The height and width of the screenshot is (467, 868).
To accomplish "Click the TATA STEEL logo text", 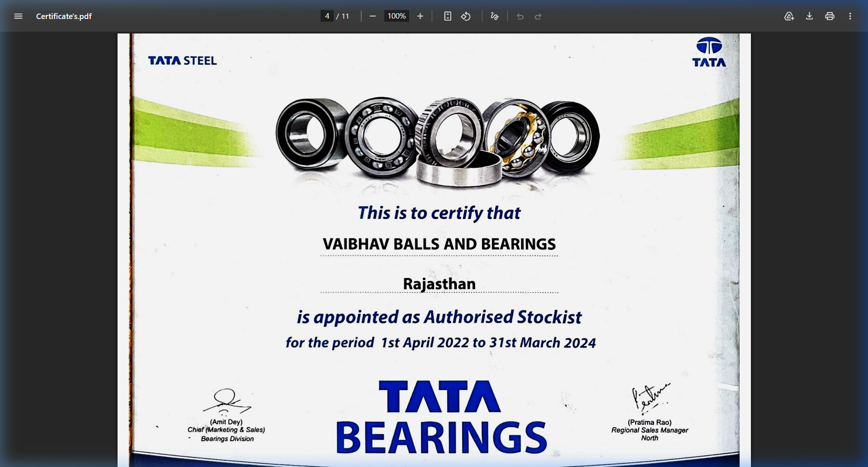I will 183,61.
